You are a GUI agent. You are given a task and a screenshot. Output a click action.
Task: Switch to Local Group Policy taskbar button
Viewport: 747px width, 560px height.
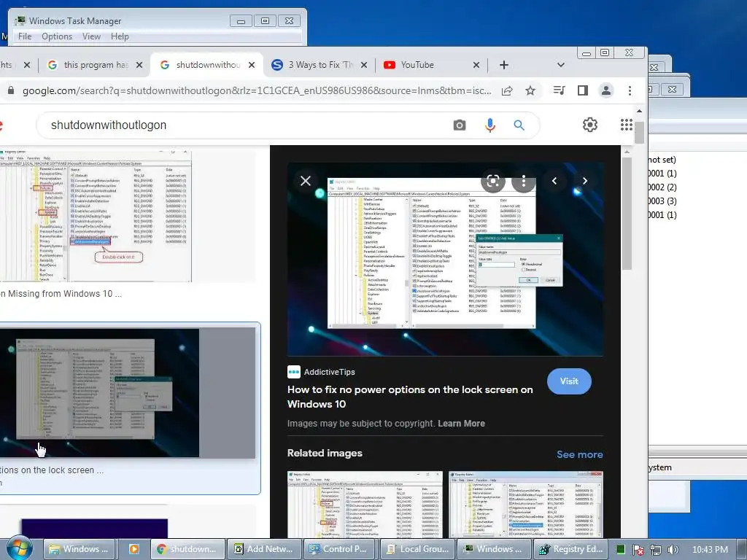(x=418, y=549)
